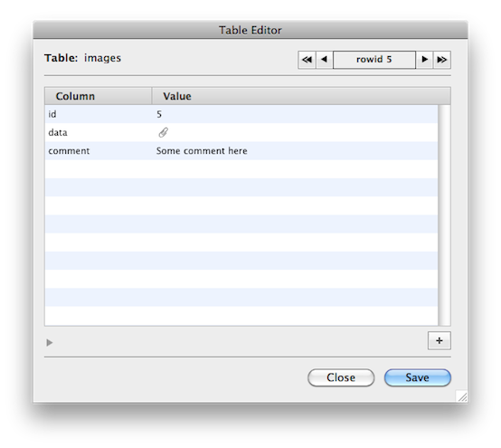501x448 pixels.
Task: Go to next row arrow
Action: pyautogui.click(x=424, y=60)
